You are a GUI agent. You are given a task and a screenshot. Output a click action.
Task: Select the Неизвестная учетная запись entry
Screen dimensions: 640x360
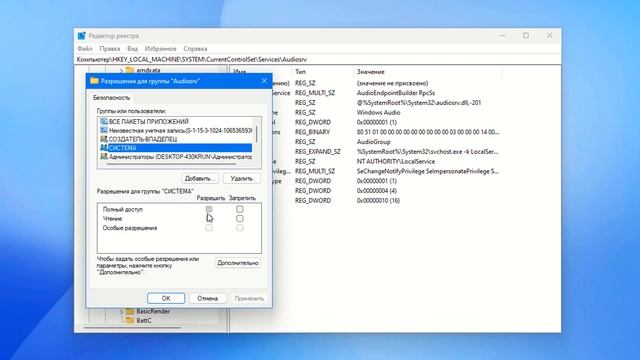[x=180, y=130]
